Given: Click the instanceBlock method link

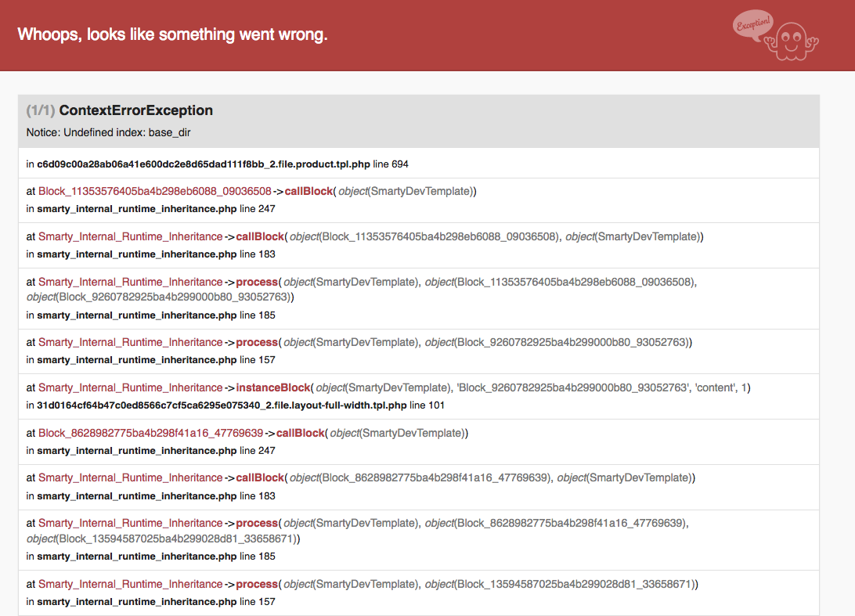Looking at the screenshot, I should coord(273,387).
